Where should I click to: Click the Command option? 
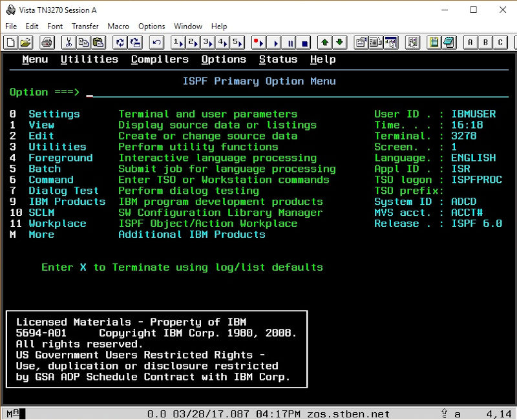pos(51,180)
